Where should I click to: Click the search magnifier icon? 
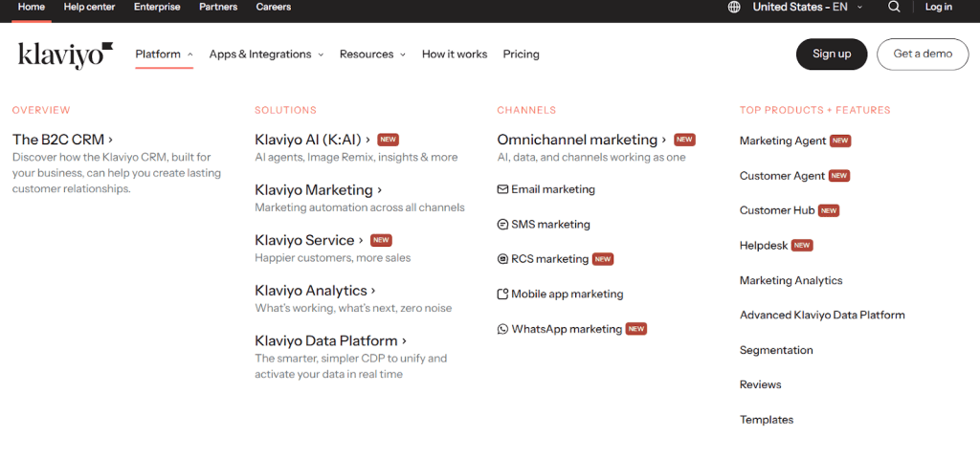tap(894, 7)
